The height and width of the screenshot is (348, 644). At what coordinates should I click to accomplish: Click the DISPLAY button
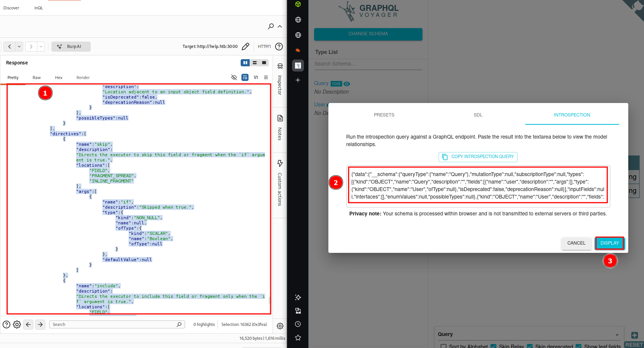tap(610, 243)
